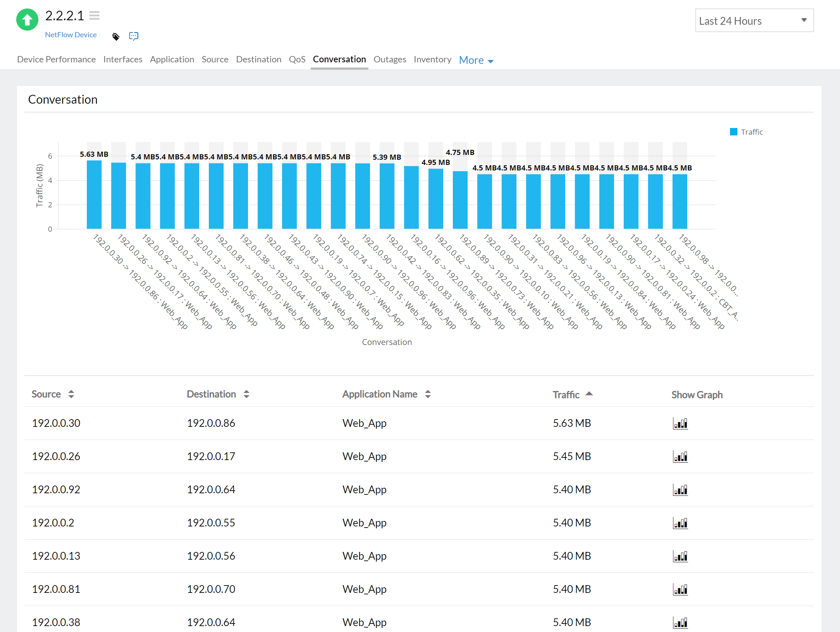Open the notes/comment icon near the device name
Image resolution: width=840 pixels, height=632 pixels.
tap(134, 36)
